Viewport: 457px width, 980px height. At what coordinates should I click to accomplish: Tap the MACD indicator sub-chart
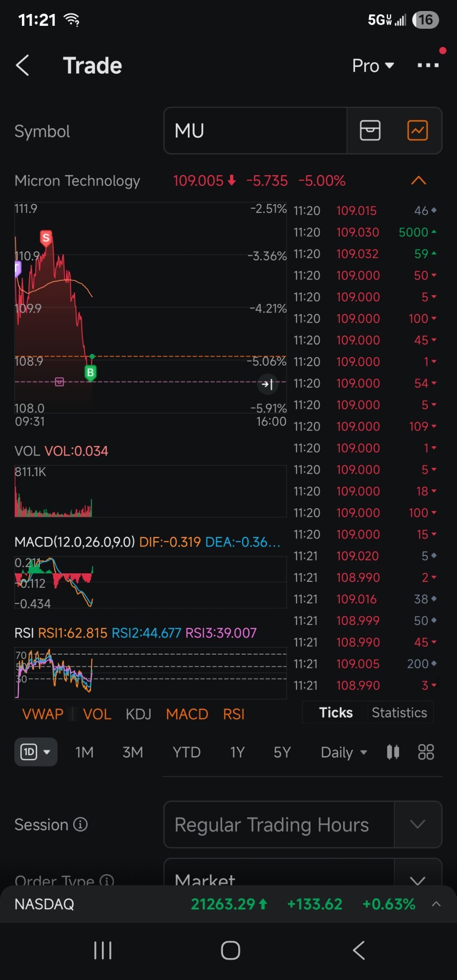tap(150, 582)
